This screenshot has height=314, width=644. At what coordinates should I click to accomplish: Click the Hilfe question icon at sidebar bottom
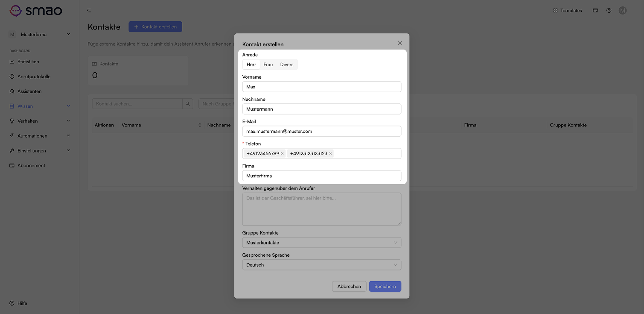[x=12, y=303]
